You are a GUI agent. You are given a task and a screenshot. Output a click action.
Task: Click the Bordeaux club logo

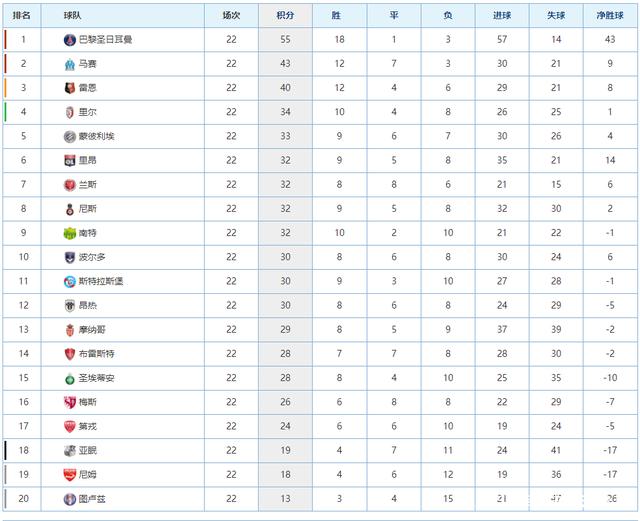pyautogui.click(x=70, y=258)
